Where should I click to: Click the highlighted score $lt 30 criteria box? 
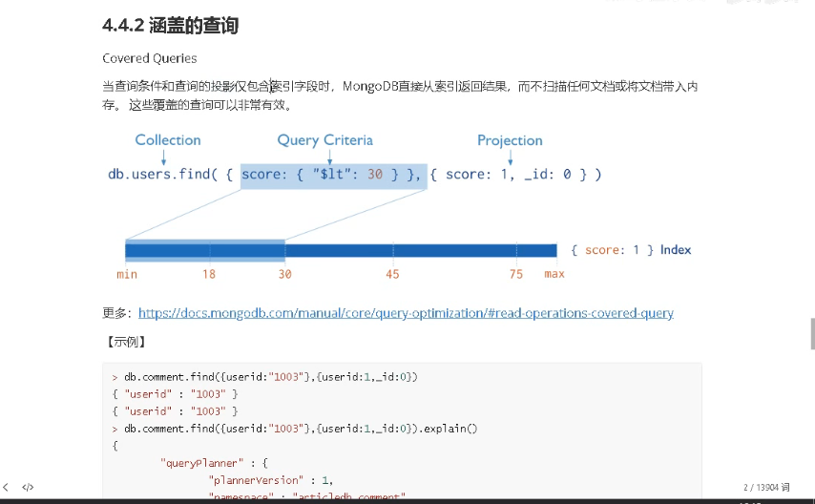pyautogui.click(x=334, y=176)
